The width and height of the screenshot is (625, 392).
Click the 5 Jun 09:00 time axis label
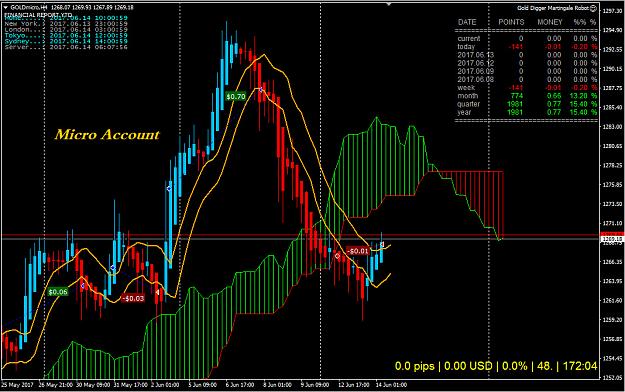203,385
